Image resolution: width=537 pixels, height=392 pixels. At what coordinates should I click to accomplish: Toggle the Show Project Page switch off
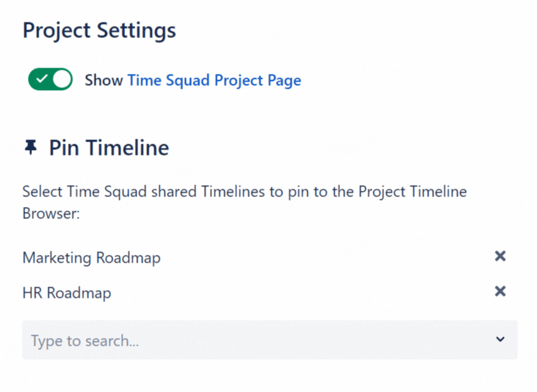tap(50, 79)
